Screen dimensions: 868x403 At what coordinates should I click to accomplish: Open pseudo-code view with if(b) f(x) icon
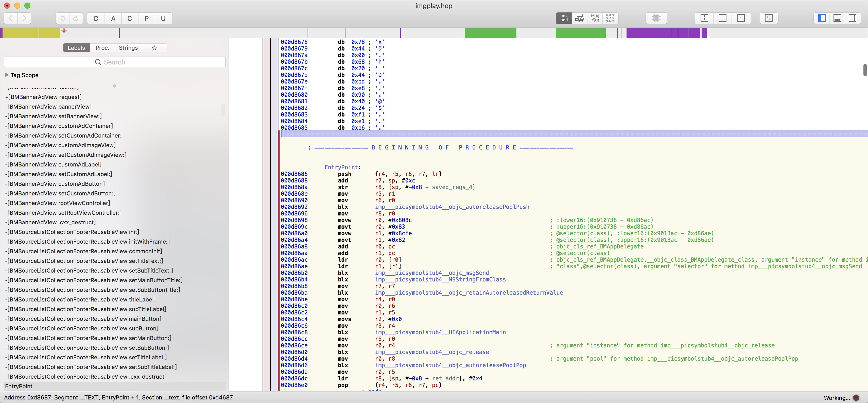(595, 18)
